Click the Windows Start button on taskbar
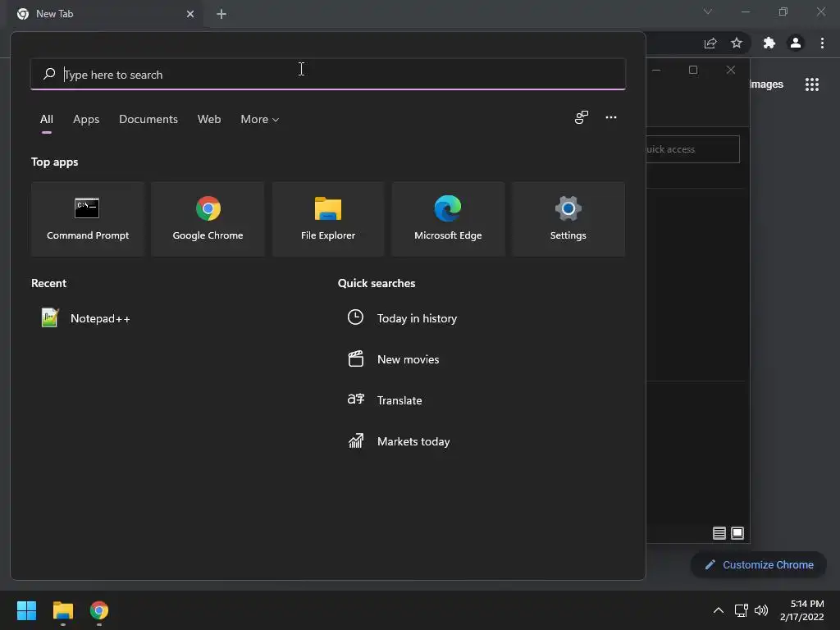The image size is (840, 630). pyautogui.click(x=26, y=610)
